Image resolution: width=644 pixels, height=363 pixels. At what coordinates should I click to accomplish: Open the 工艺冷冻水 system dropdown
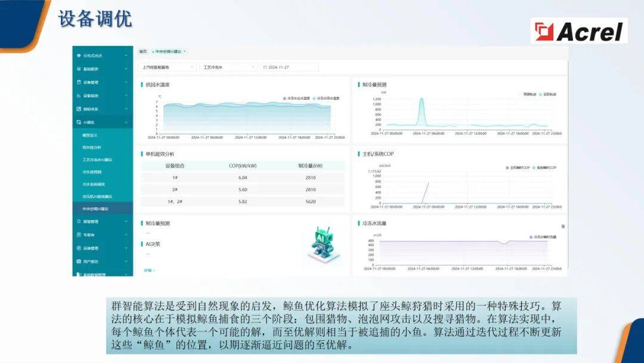228,67
